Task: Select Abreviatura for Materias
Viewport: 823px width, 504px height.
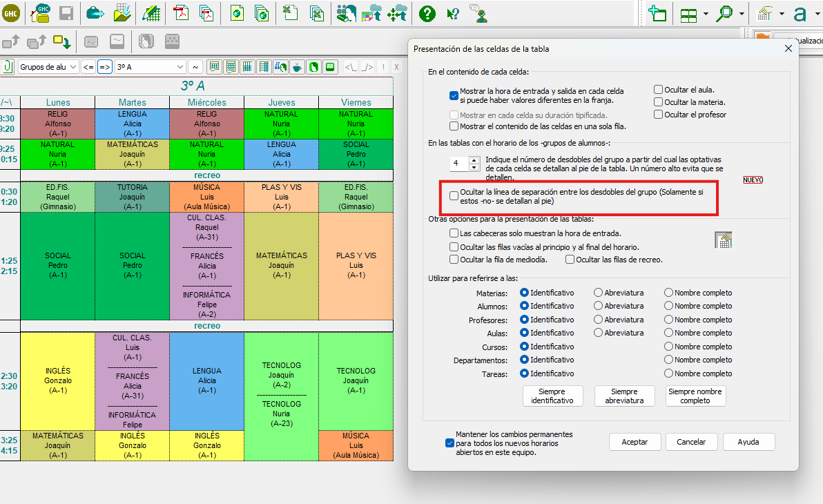Action: coord(599,293)
